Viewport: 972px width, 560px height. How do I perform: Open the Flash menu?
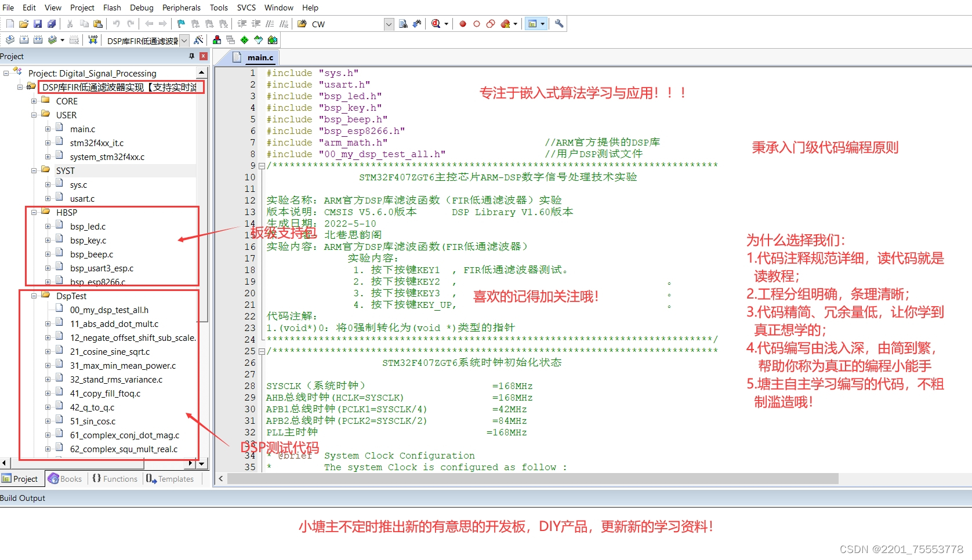[x=112, y=8]
